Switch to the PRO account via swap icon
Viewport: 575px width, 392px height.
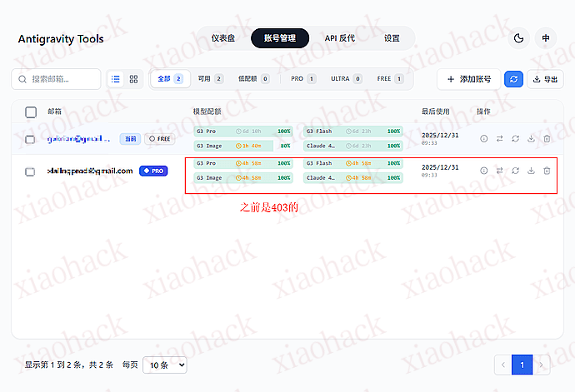click(x=499, y=171)
